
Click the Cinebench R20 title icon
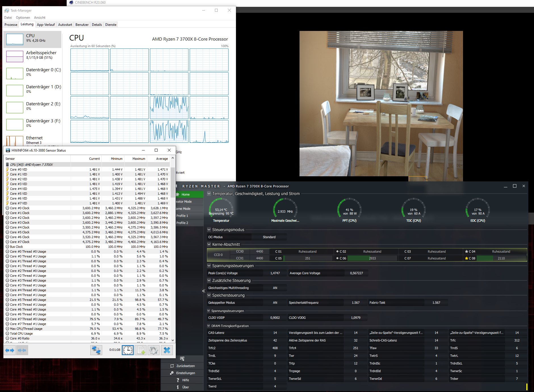click(71, 3)
